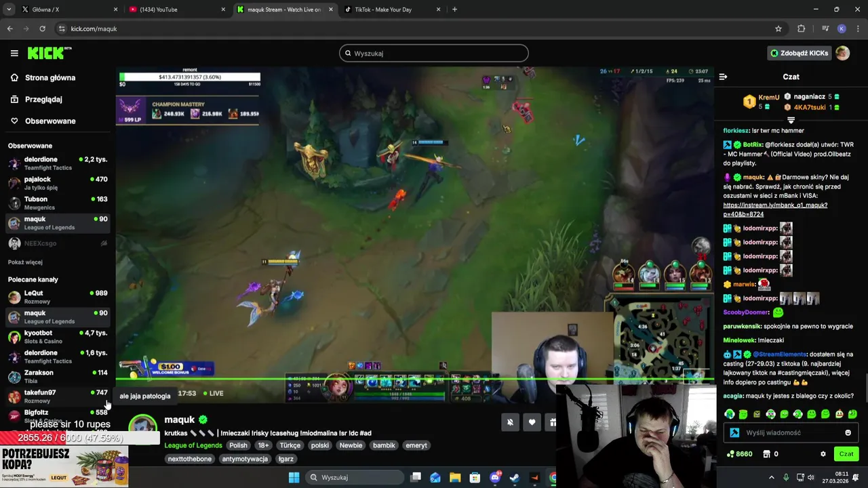Select the 18+ tag
868x488 pixels.
pos(263,445)
